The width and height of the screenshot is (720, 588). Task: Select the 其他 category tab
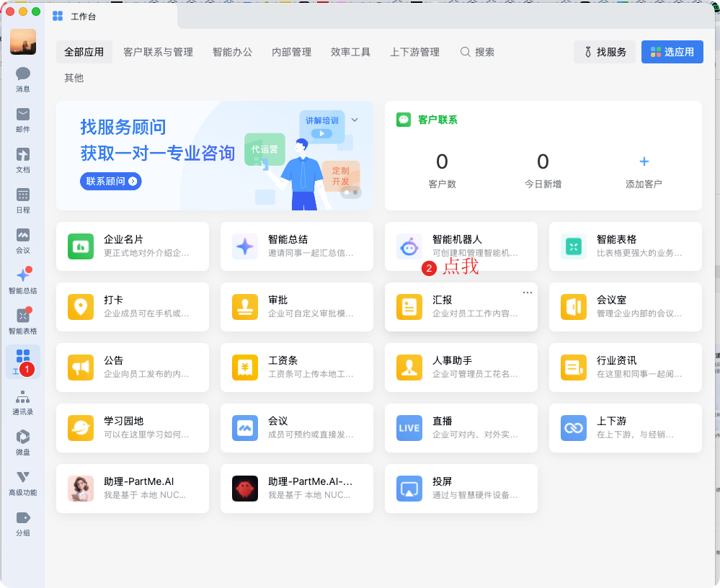[x=74, y=78]
